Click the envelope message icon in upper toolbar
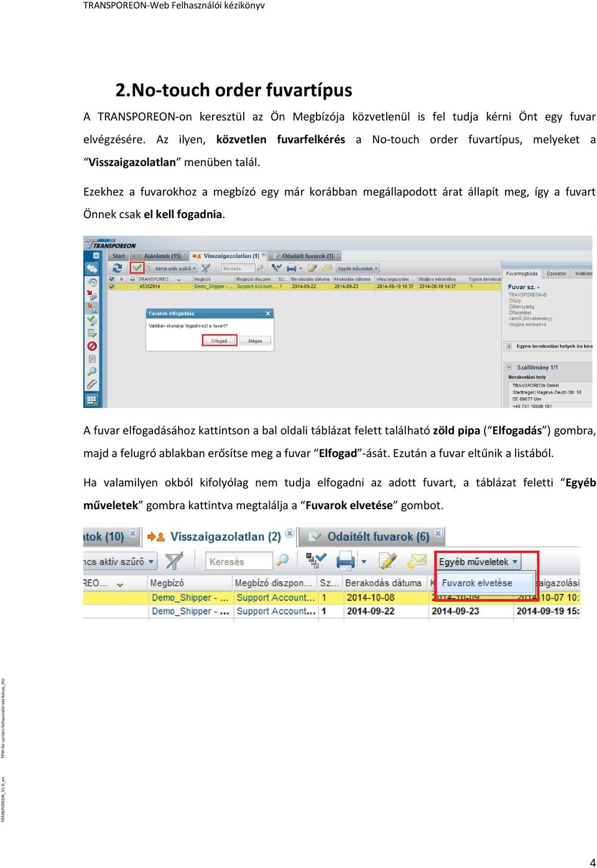Screen dimensions: 597x868 [x=327, y=269]
